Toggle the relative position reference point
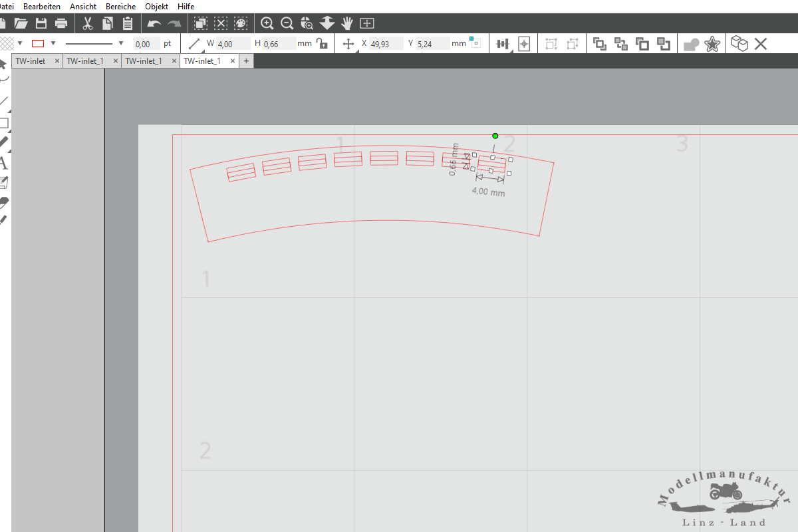The height and width of the screenshot is (532, 798). click(x=475, y=43)
